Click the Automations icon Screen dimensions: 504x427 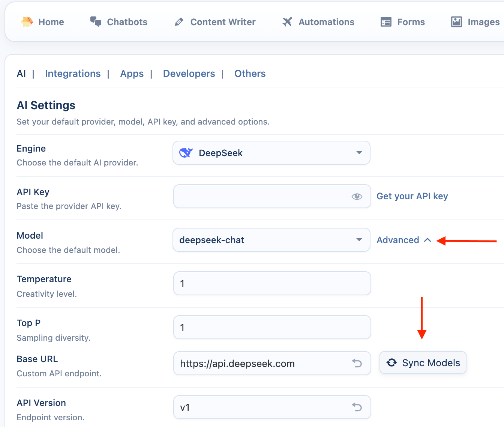coord(287,22)
